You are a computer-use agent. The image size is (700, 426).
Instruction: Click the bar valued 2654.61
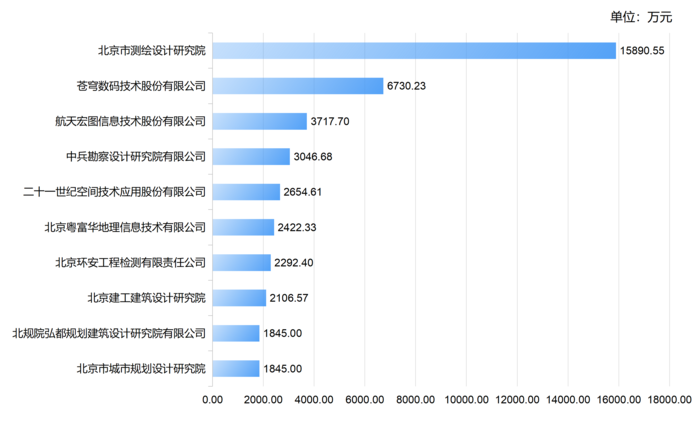(246, 192)
